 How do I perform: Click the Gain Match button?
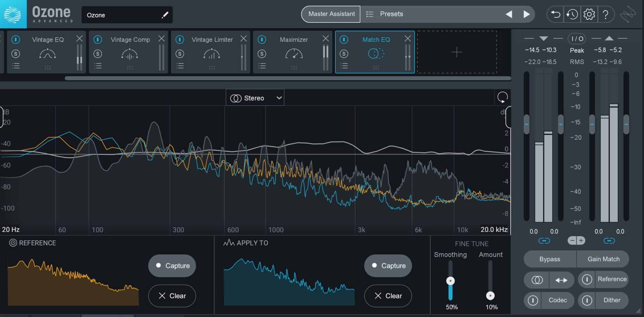[x=603, y=259]
